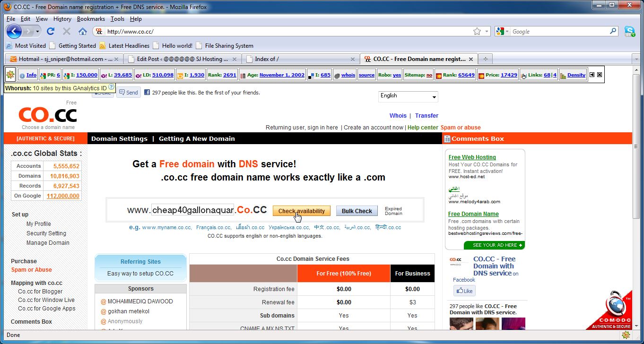Collapse the SEO bar with the left arrow icon
The image size is (644, 344).
coord(592,75)
